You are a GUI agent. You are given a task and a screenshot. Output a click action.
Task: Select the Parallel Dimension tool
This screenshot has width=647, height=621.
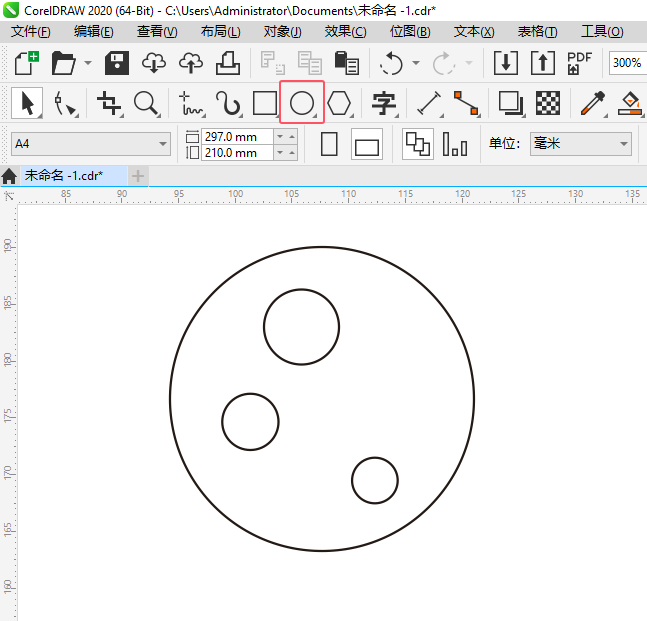(429, 103)
